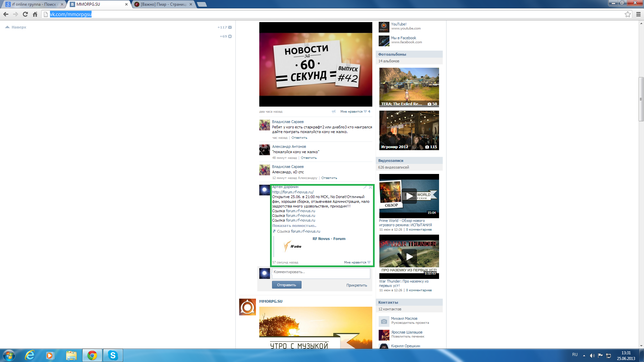Viewport: 644px width, 362px height.
Task: Open Skype from the taskbar
Action: [x=113, y=355]
